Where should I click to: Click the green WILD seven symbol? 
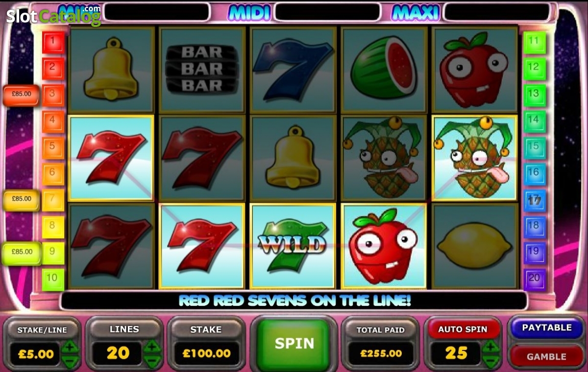point(293,246)
